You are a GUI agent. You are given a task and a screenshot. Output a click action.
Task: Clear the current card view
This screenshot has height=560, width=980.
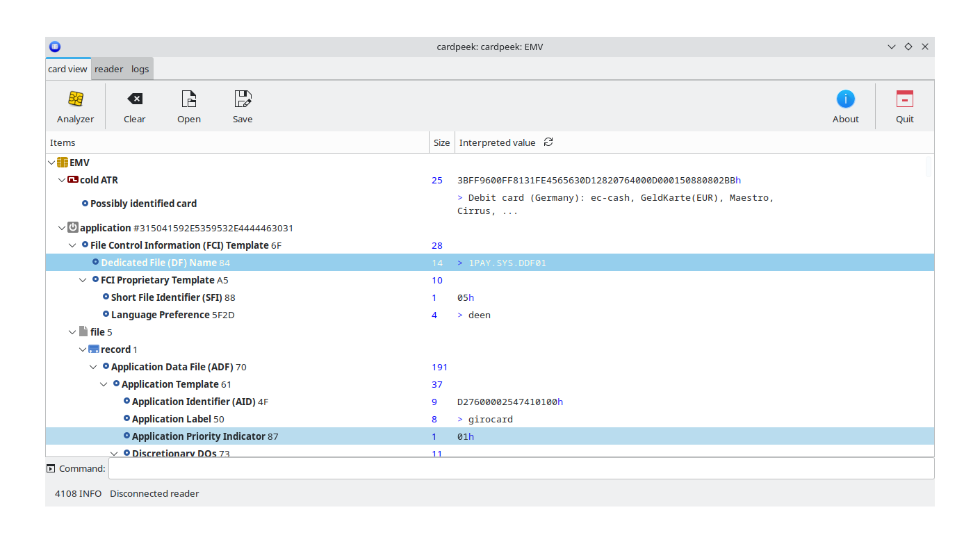134,104
